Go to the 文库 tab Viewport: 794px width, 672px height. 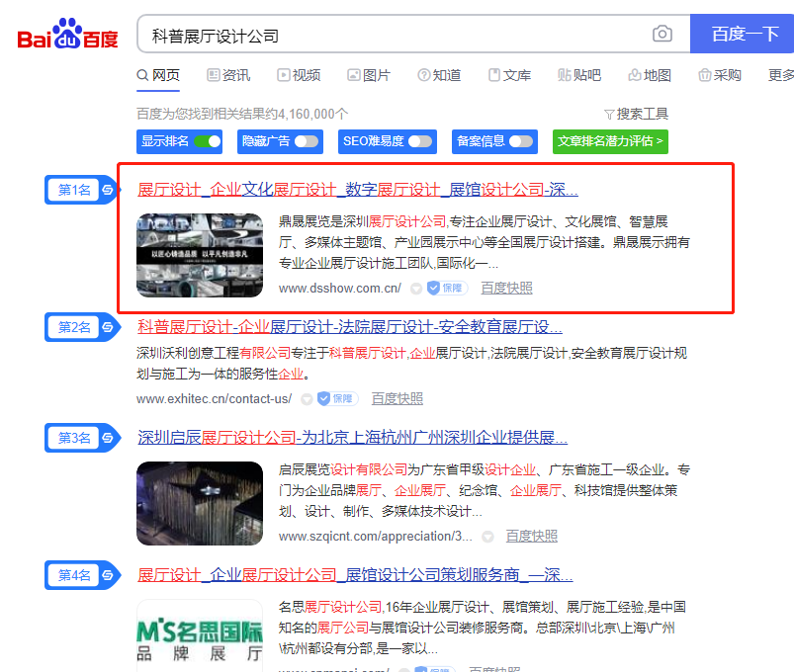tap(509, 75)
